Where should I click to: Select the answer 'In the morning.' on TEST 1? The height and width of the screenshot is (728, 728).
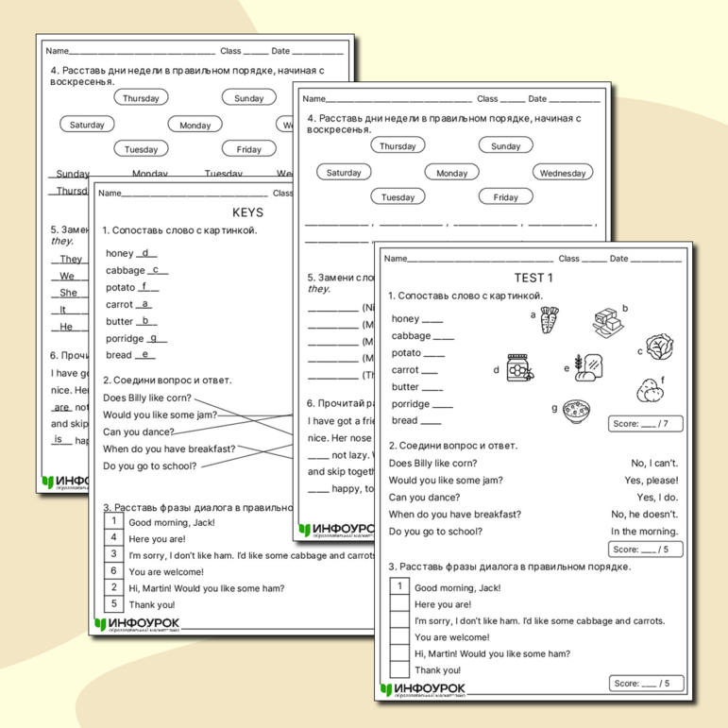pos(644,532)
